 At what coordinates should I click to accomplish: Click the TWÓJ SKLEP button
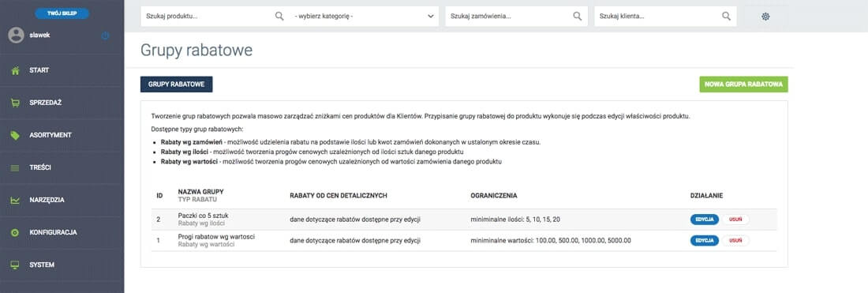(62, 13)
